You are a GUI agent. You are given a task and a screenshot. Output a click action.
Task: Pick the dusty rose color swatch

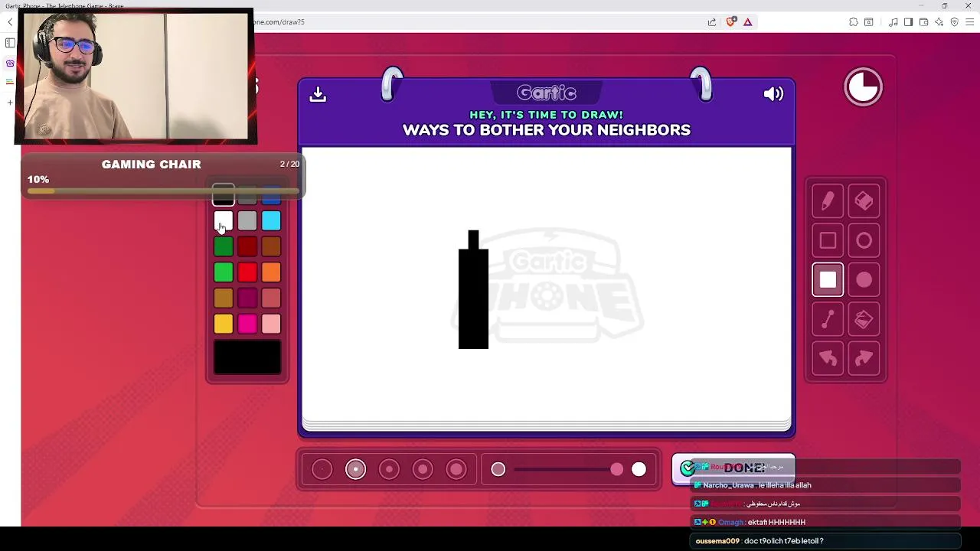coord(271,298)
